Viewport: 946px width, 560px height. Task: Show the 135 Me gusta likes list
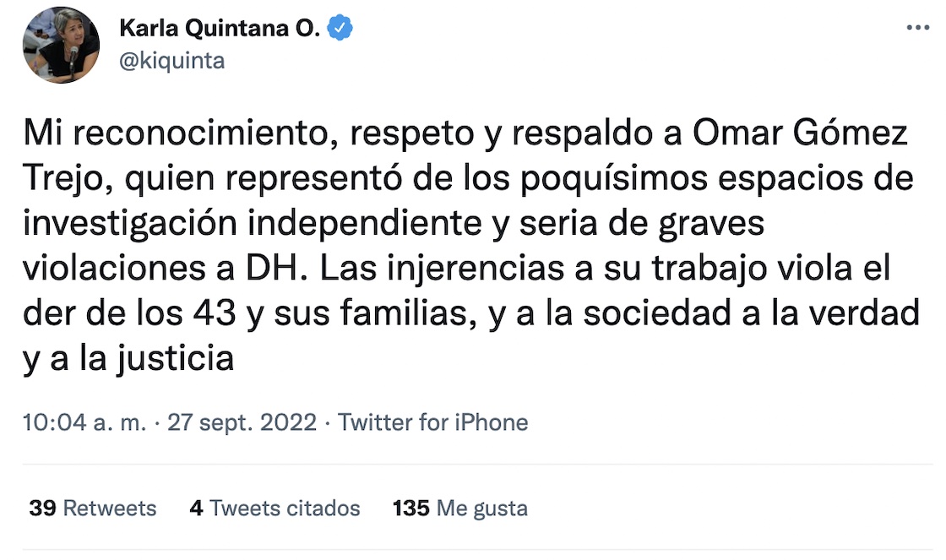pos(460,508)
